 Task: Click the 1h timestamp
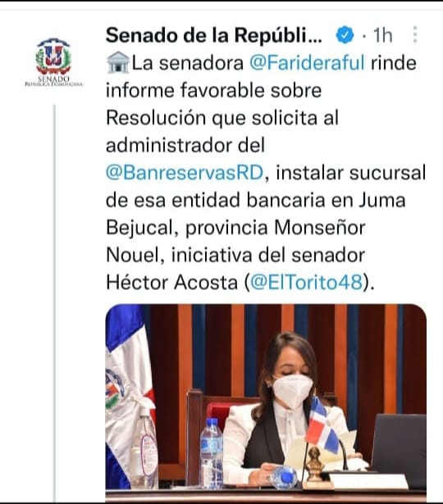coord(382,34)
